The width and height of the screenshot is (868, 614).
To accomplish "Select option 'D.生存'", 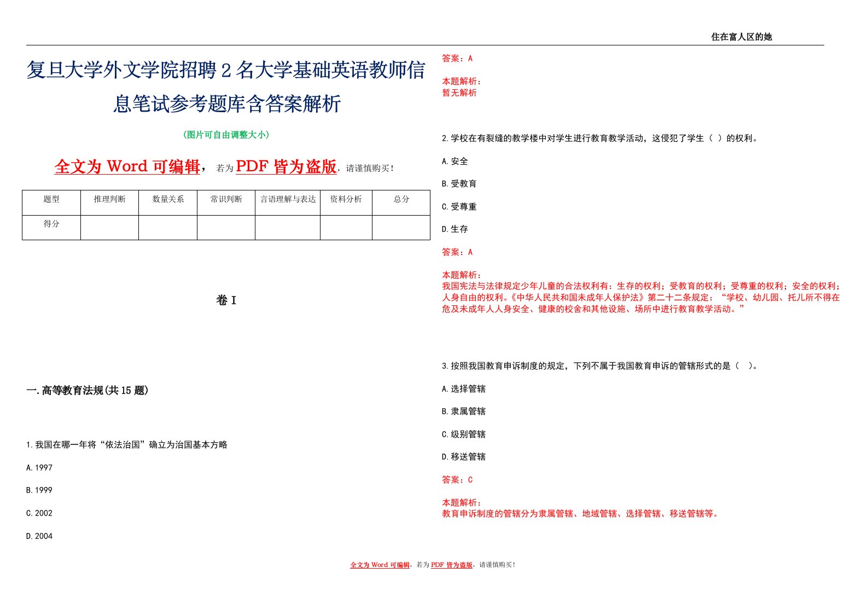I will [x=455, y=229].
